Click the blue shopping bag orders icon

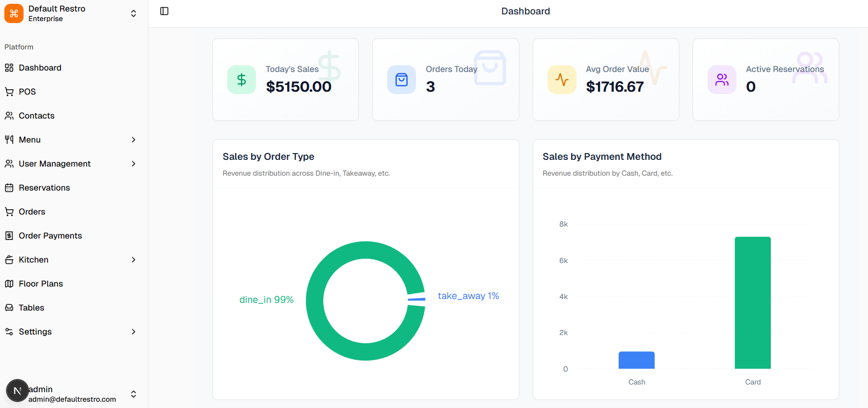tap(402, 80)
